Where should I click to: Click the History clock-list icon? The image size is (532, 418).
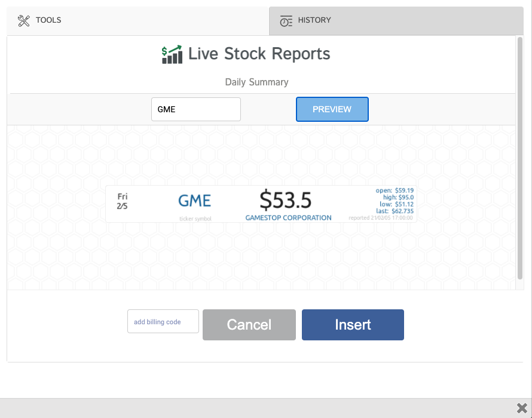point(286,21)
